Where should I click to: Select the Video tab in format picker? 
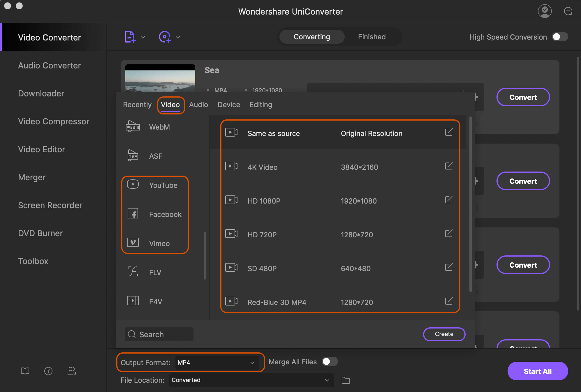(x=171, y=105)
